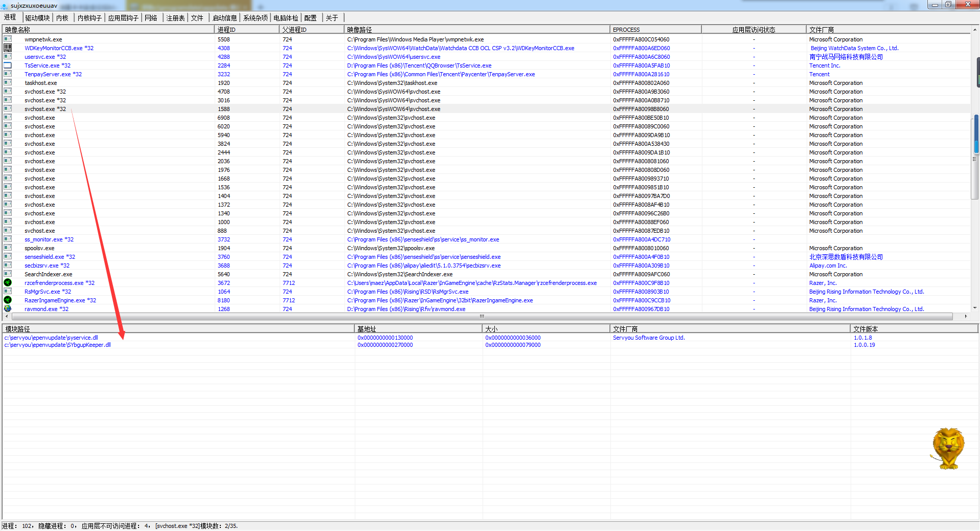Click the SearchIndexer.exe process icon

click(8, 274)
